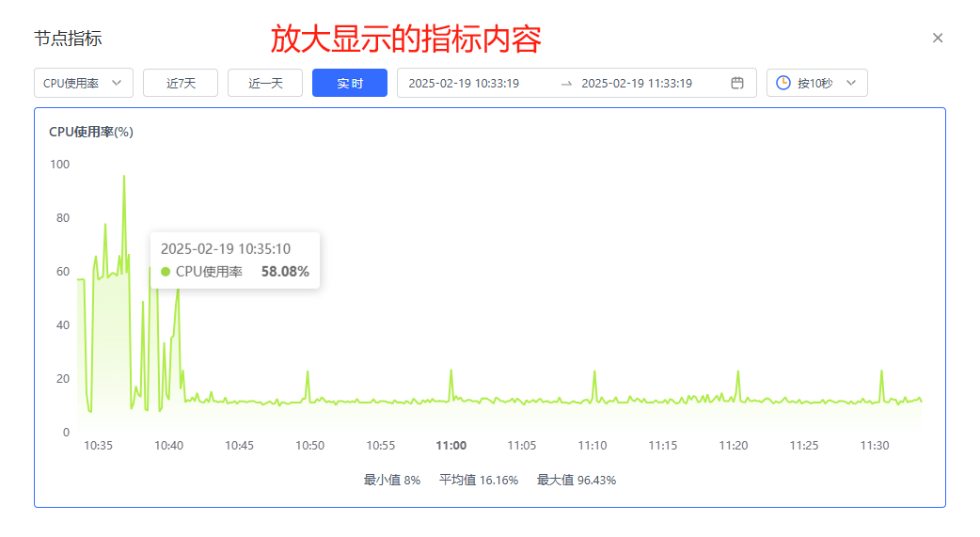Click the 最小值 8% statistic
The height and width of the screenshot is (537, 980).
pos(392,481)
